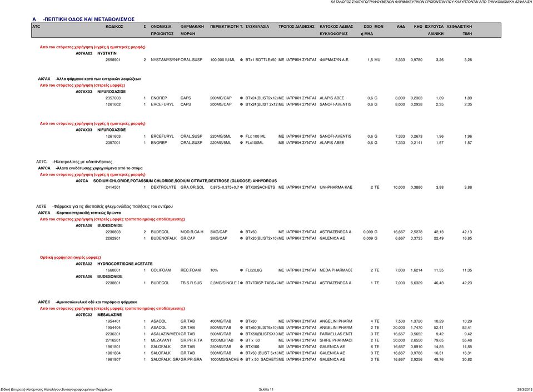
Task: Click the 1000MG/SACHE dosage cell
Action: pyautogui.click(x=225, y=360)
